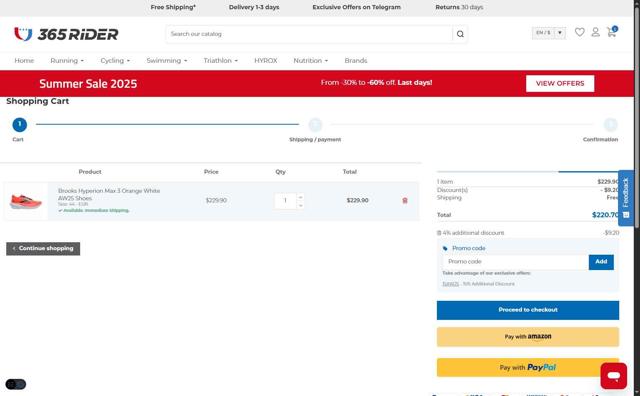Click the Available immediate shipping text
This screenshot has height=396, width=640.
[94, 211]
